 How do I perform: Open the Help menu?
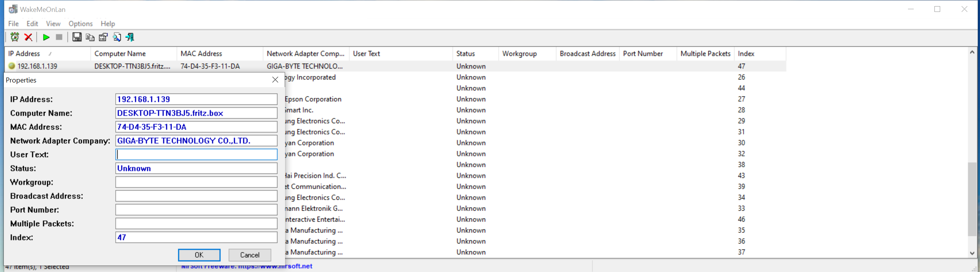[x=108, y=24]
